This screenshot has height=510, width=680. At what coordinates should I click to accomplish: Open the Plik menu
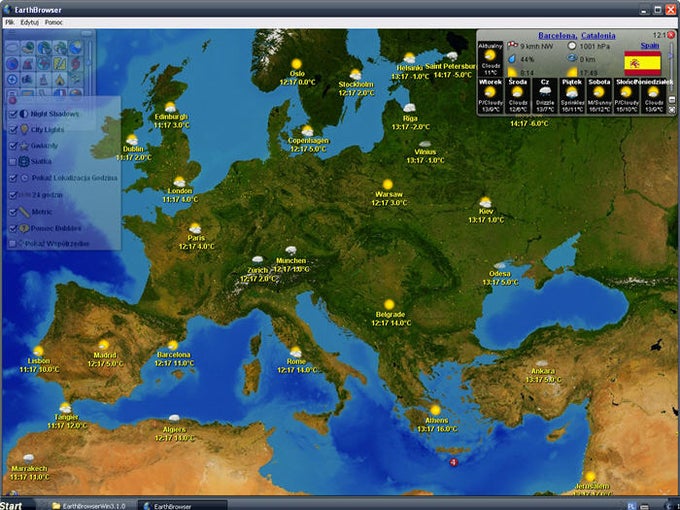tap(10, 22)
